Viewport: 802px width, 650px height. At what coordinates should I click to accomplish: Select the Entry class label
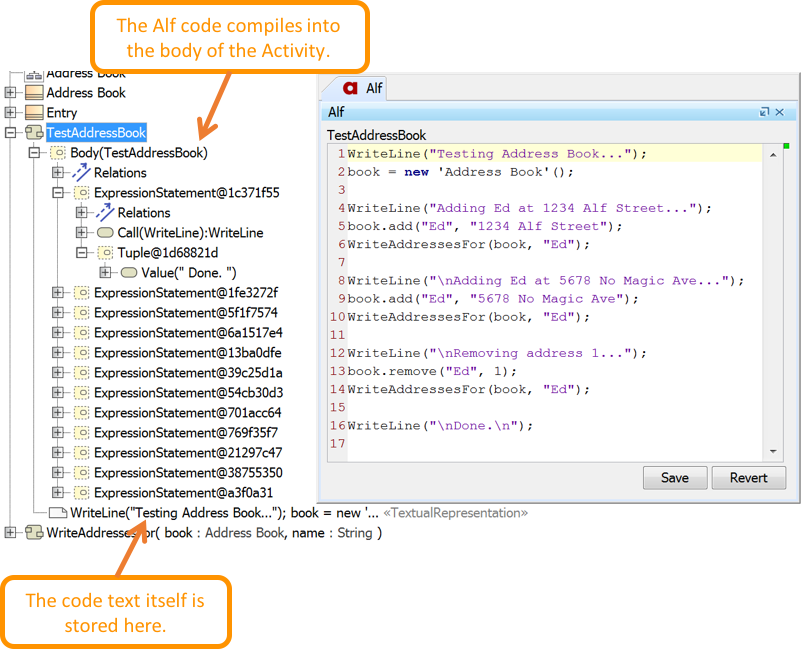tap(61, 113)
